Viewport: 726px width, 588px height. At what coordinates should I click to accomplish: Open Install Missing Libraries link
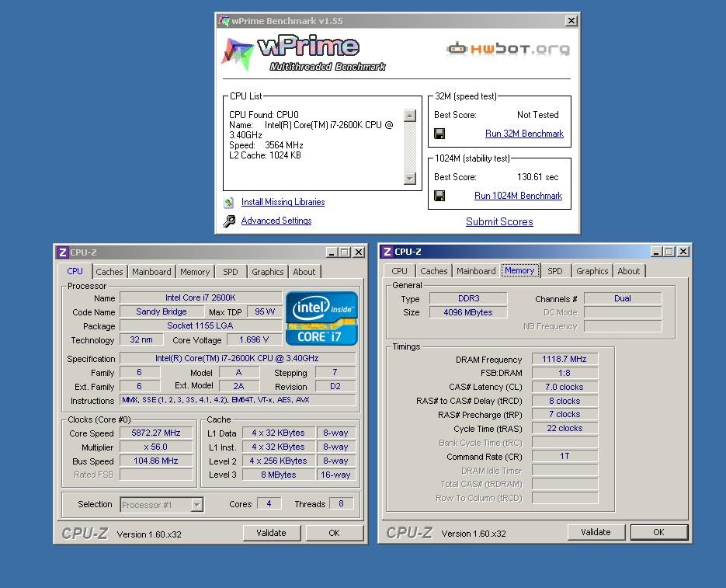[283, 202]
